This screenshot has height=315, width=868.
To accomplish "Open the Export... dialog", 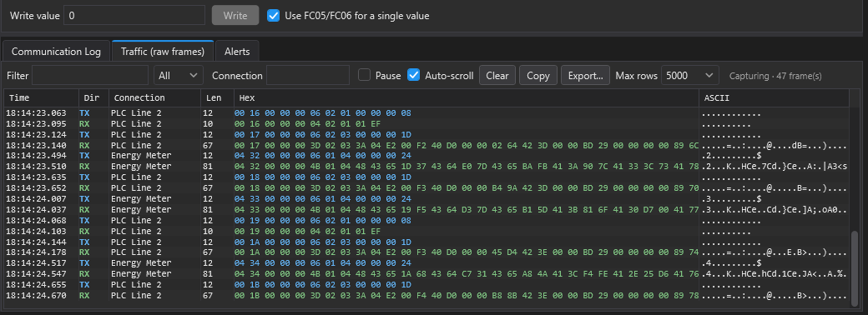I will point(585,75).
